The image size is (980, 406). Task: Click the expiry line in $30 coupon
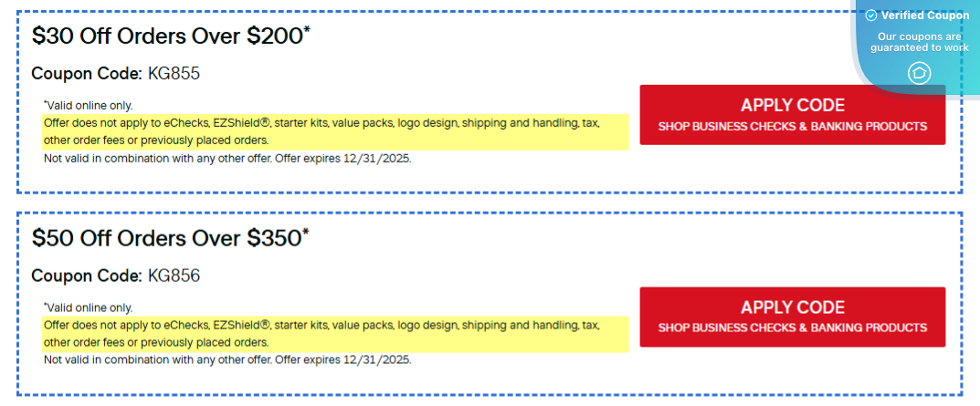(x=227, y=158)
